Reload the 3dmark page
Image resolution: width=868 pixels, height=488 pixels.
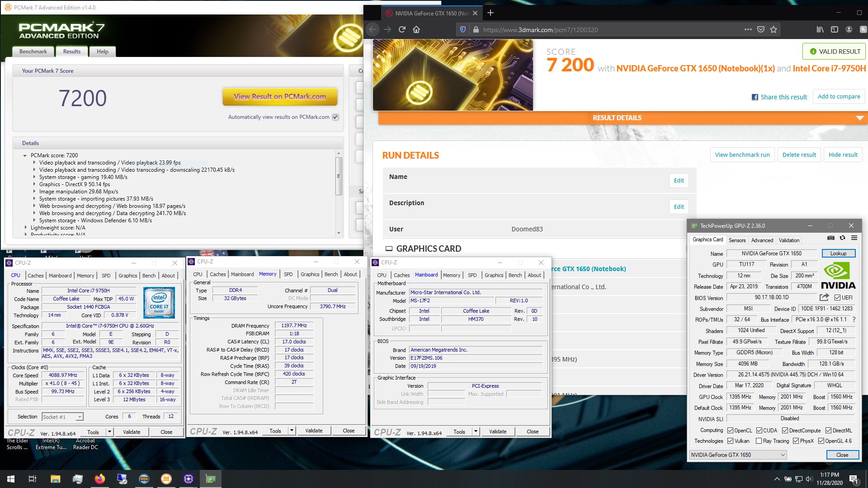(x=402, y=29)
